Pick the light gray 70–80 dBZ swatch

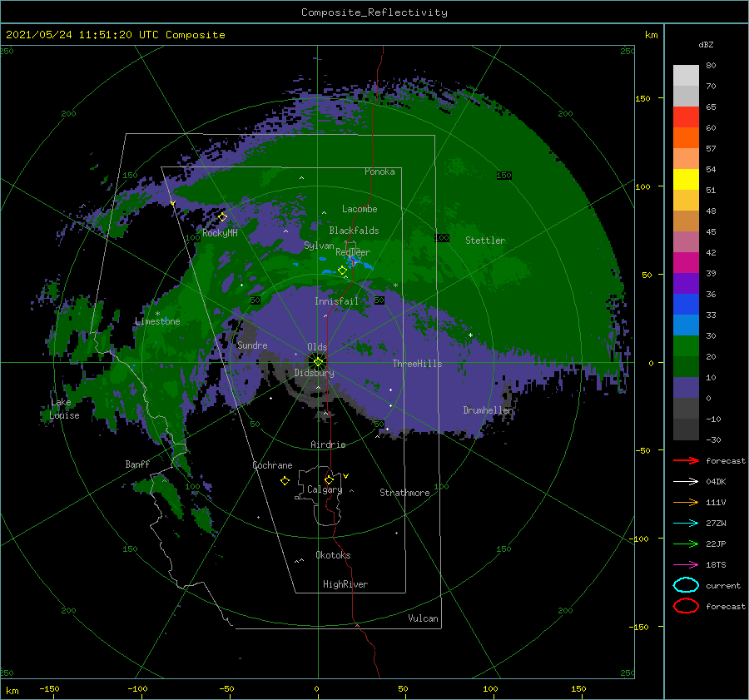(686, 76)
